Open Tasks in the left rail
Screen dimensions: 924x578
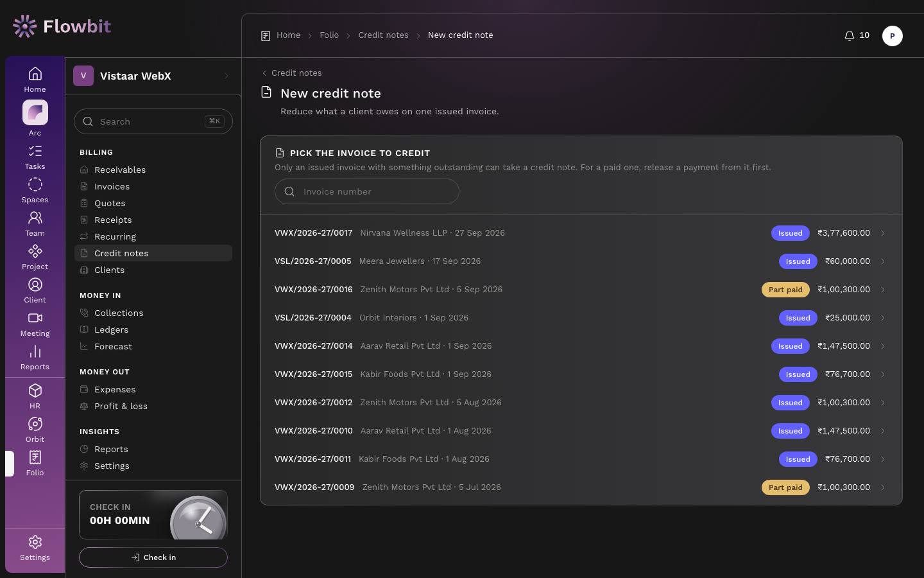[x=35, y=157]
